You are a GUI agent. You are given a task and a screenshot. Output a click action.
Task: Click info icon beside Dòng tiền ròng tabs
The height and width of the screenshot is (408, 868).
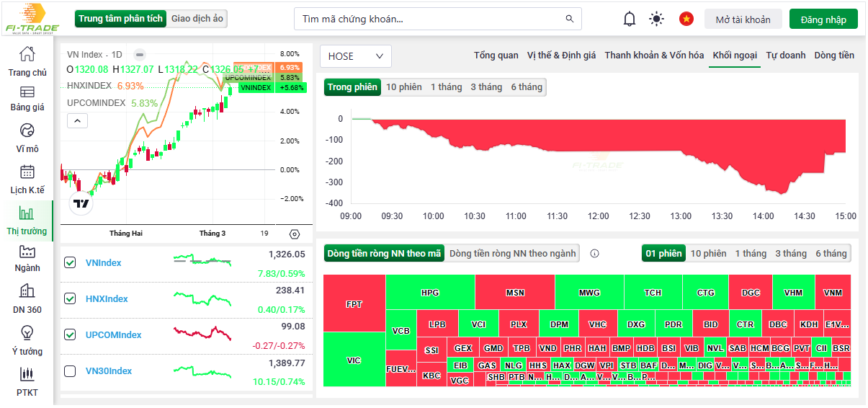point(594,254)
